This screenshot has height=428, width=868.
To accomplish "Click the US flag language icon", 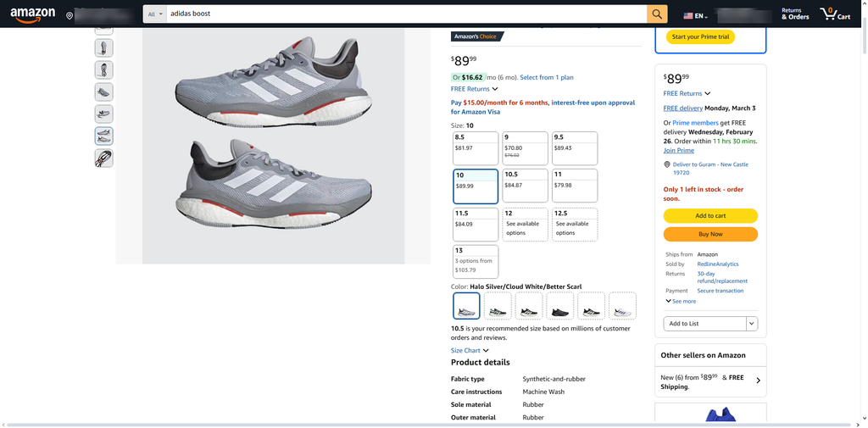I will tap(688, 16).
